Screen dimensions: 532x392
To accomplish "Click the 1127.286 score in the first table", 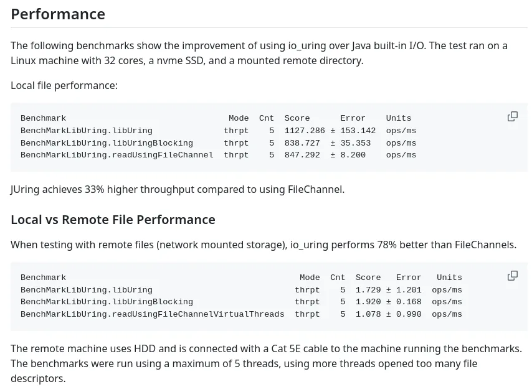I will [x=305, y=131].
